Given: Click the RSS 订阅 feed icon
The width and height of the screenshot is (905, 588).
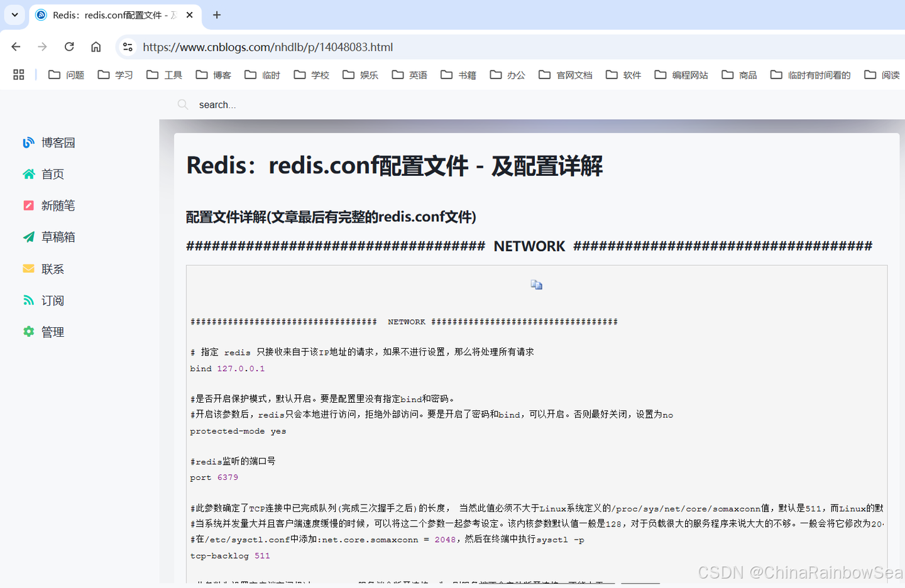Looking at the screenshot, I should pyautogui.click(x=29, y=300).
